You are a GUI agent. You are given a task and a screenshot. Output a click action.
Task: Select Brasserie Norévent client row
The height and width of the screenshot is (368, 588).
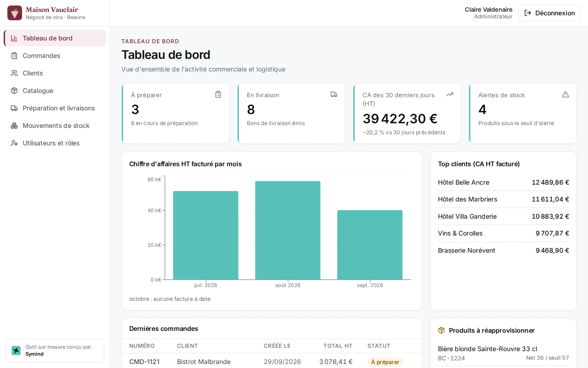(503, 251)
